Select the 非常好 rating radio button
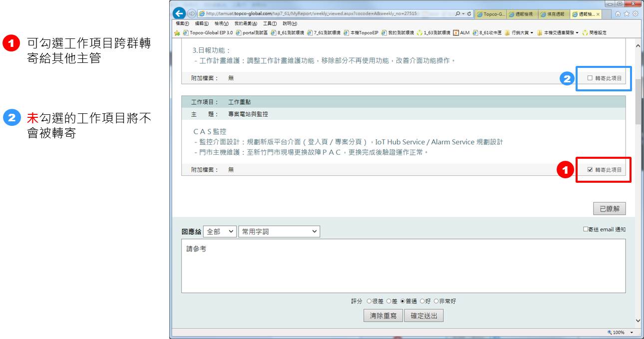 (436, 302)
